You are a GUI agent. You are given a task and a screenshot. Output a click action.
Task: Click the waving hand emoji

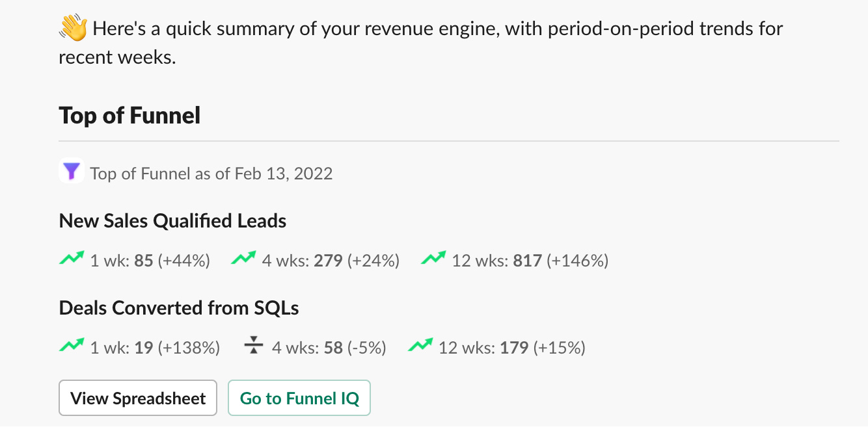click(73, 29)
